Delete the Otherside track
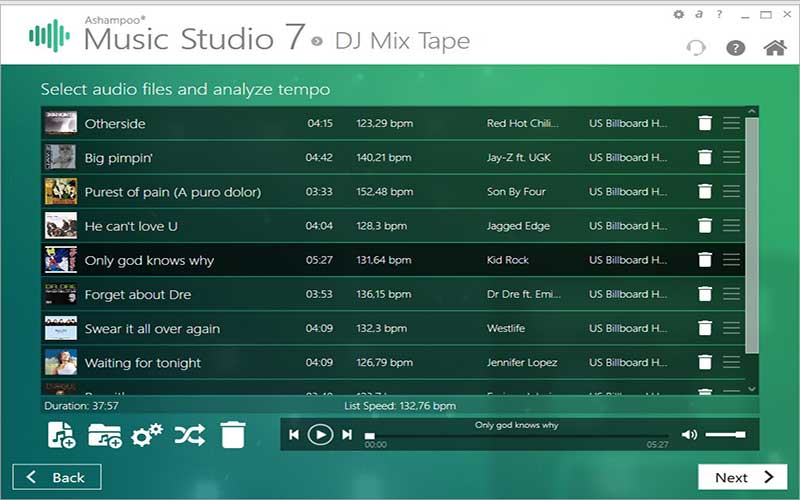Image resolution: width=800 pixels, height=500 pixels. tap(705, 123)
